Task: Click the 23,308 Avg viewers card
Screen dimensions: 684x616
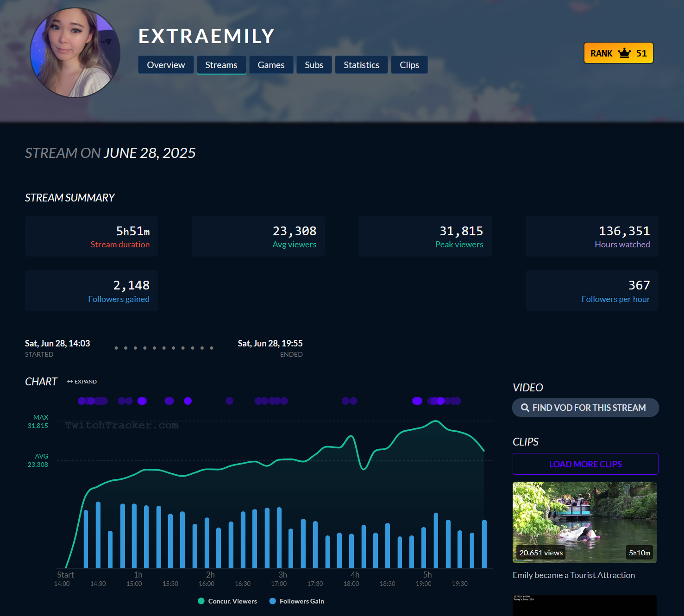Action: click(x=258, y=236)
